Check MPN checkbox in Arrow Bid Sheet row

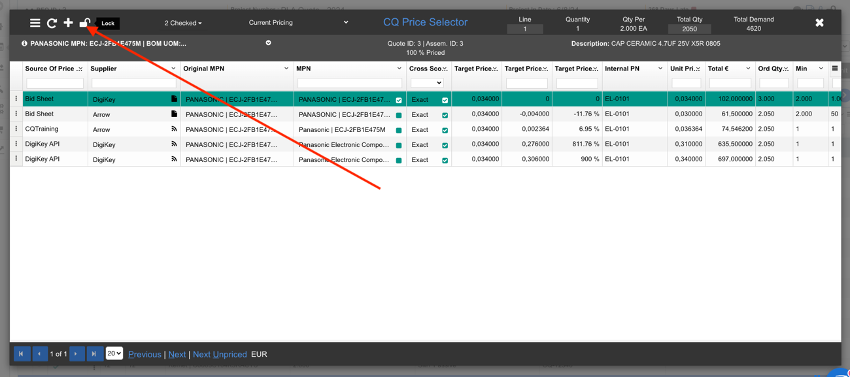pyautogui.click(x=399, y=115)
